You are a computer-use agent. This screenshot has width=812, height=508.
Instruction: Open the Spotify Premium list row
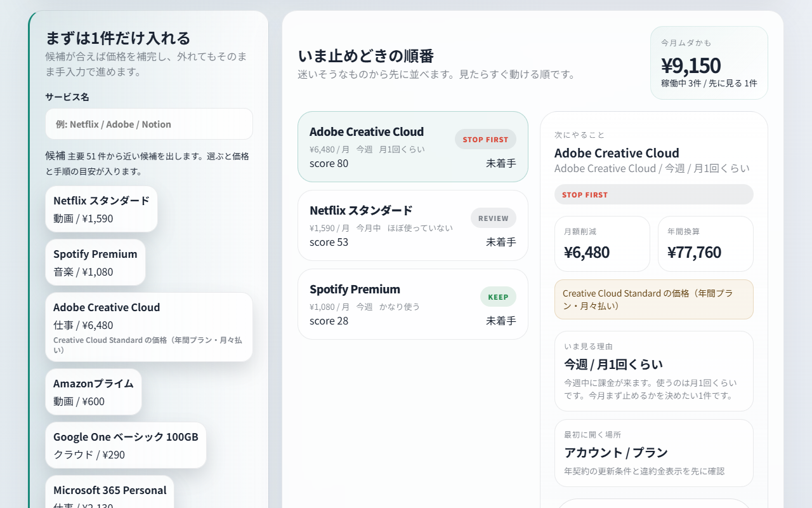(x=413, y=304)
